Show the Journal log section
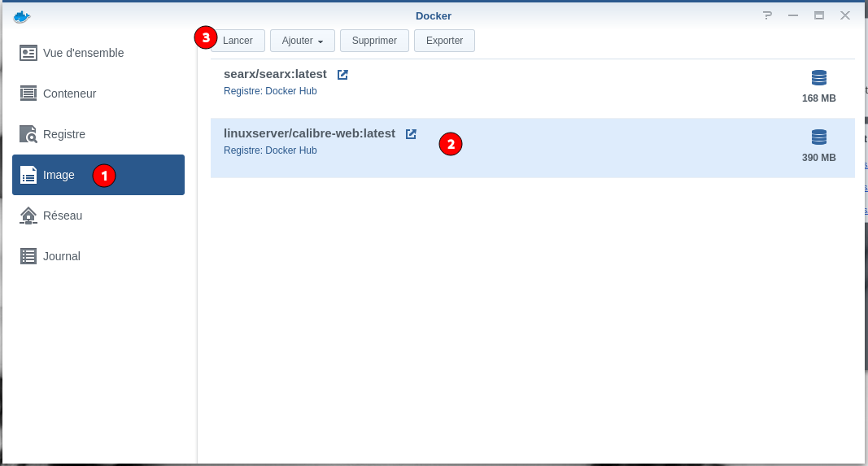Screen dimensions: 868x466 (61, 256)
